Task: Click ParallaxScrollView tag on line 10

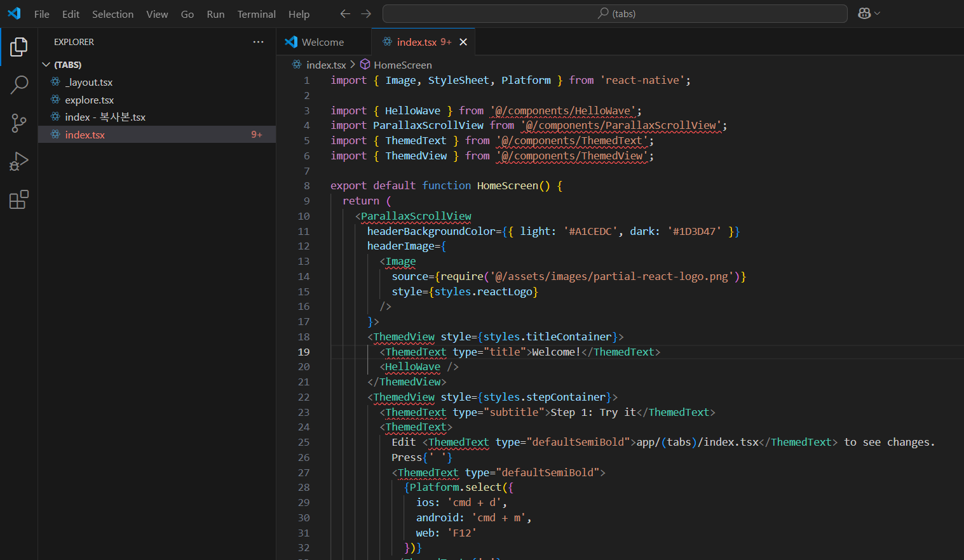Action: coord(416,217)
